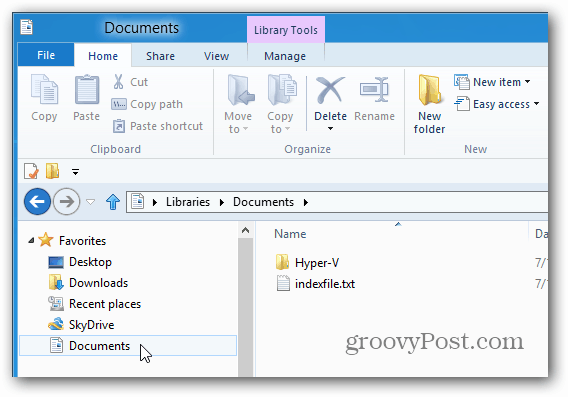Open the File tab
Image resolution: width=568 pixels, height=397 pixels.
coord(46,55)
